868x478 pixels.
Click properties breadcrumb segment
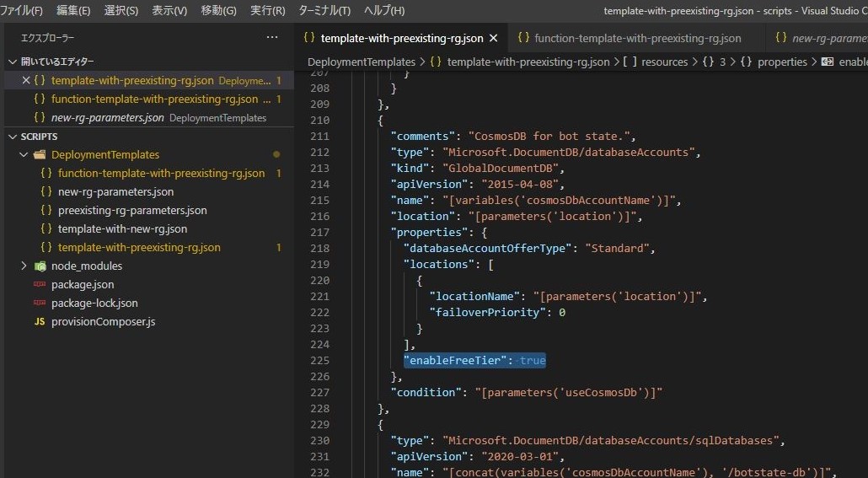coord(782,62)
